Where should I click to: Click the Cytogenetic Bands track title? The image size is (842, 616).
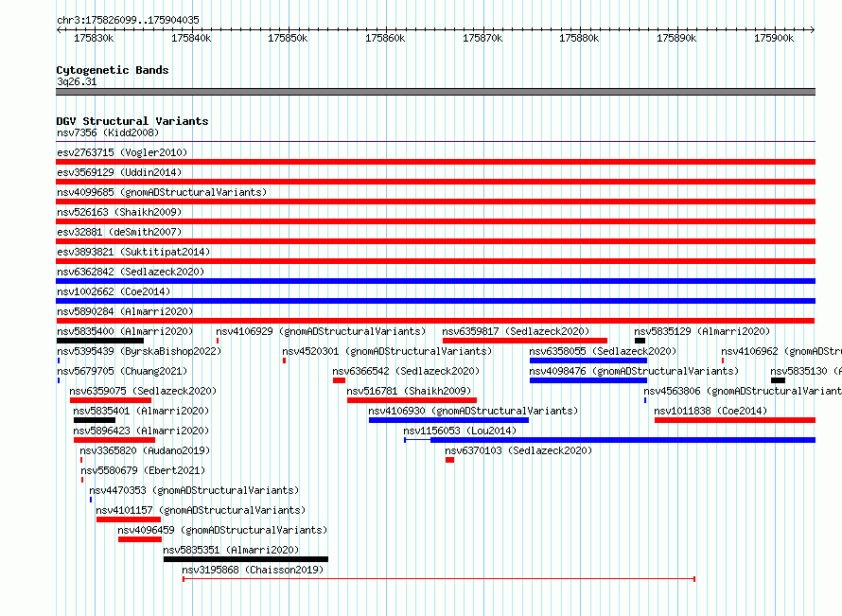(x=113, y=70)
